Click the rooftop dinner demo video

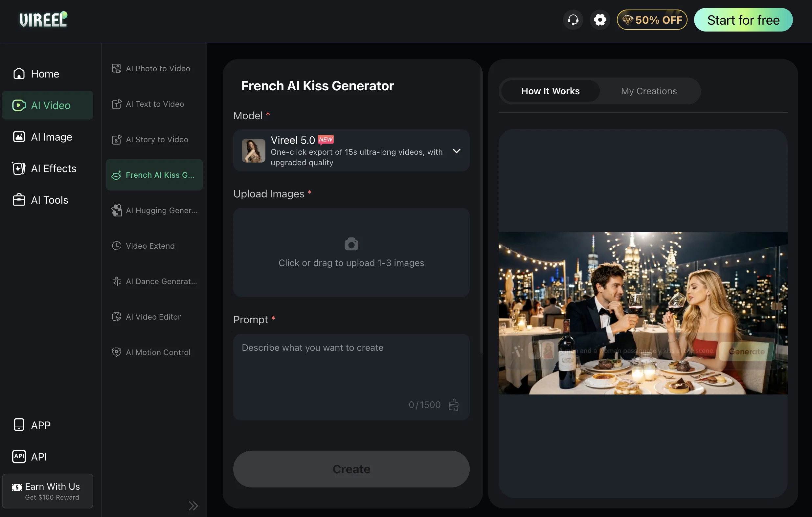(x=643, y=313)
